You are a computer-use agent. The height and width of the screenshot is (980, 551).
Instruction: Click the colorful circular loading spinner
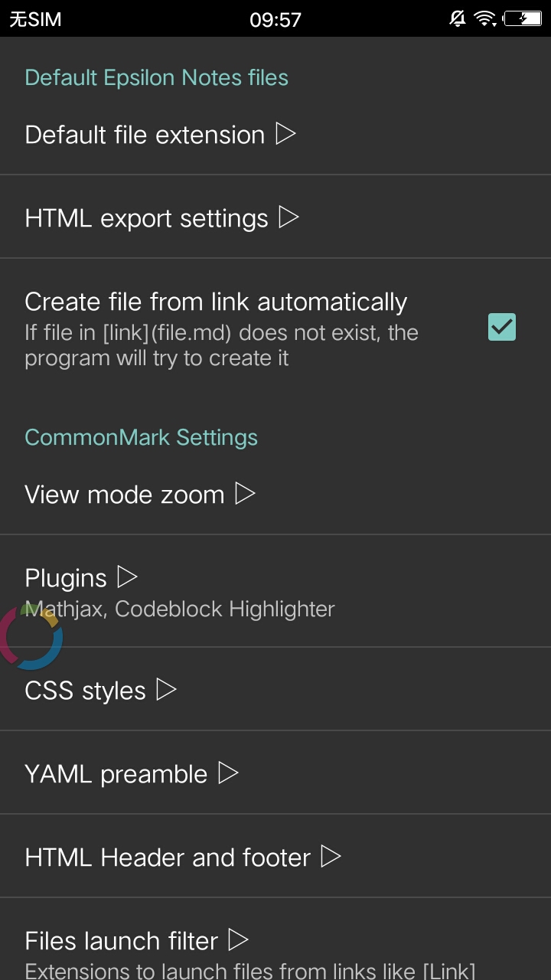click(29, 636)
